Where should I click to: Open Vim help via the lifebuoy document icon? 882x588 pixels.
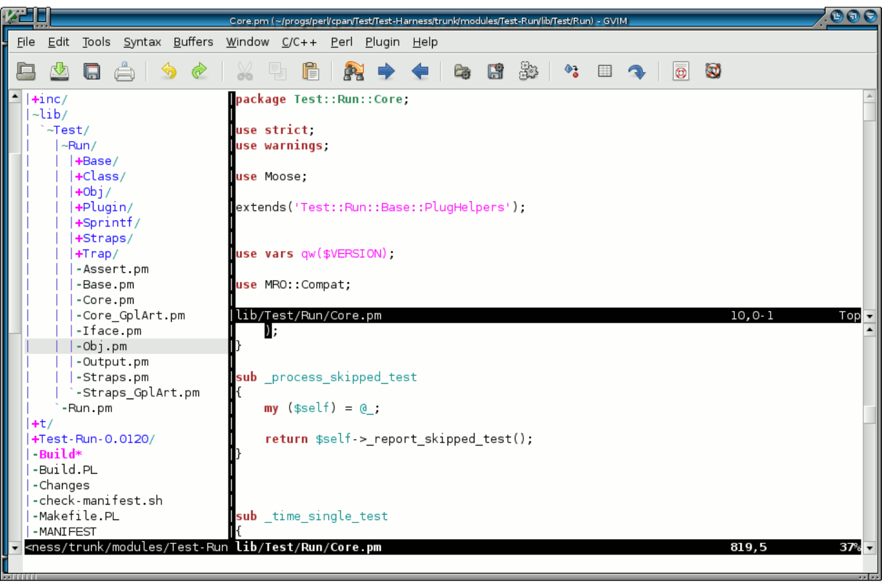pos(680,71)
